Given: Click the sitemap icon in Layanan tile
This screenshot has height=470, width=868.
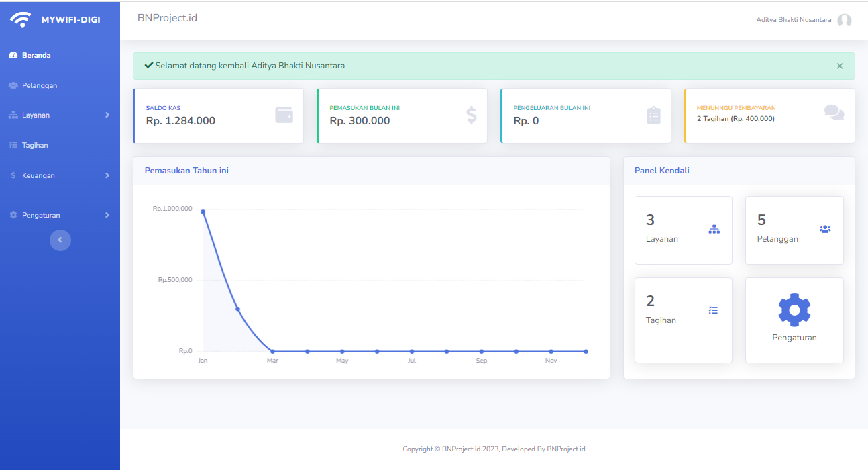Looking at the screenshot, I should click(x=714, y=230).
